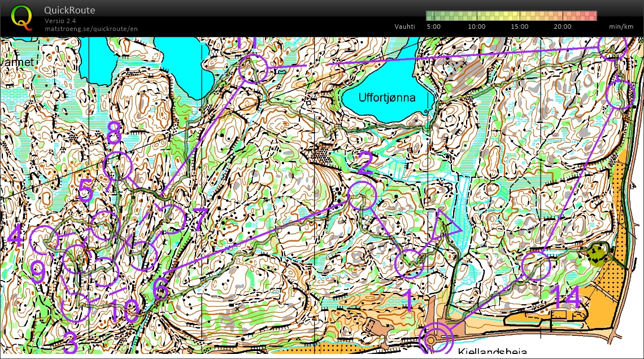The width and height of the screenshot is (644, 359).
Task: Click control circle 8 on the map
Action: click(x=118, y=166)
